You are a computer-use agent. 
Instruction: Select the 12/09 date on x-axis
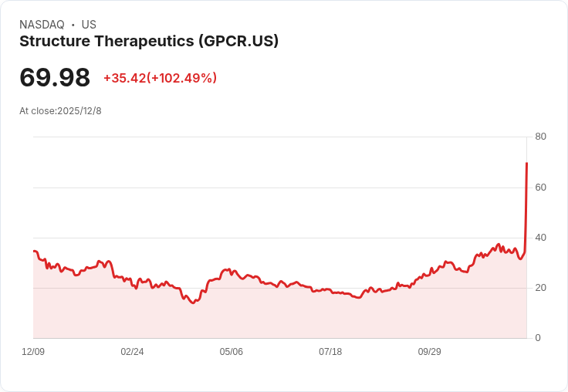pyautogui.click(x=33, y=352)
